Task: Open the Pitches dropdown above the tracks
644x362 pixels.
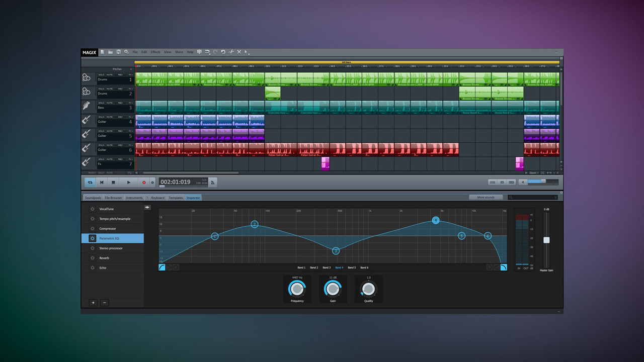Action: 122,69
